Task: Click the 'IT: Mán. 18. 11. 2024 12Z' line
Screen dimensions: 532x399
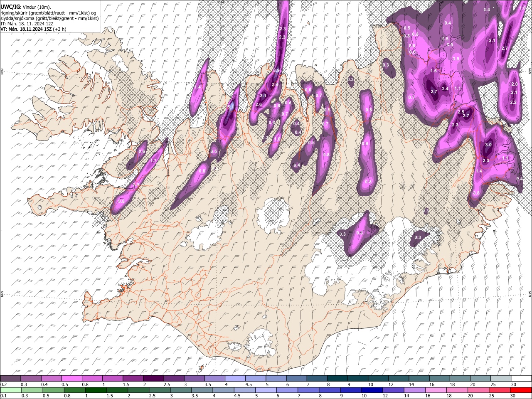Action: tap(27, 24)
